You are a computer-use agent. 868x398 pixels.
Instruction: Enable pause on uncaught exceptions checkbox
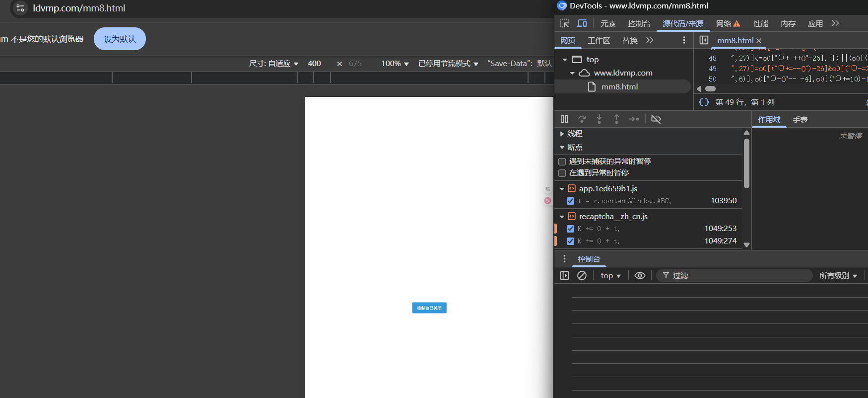click(562, 161)
